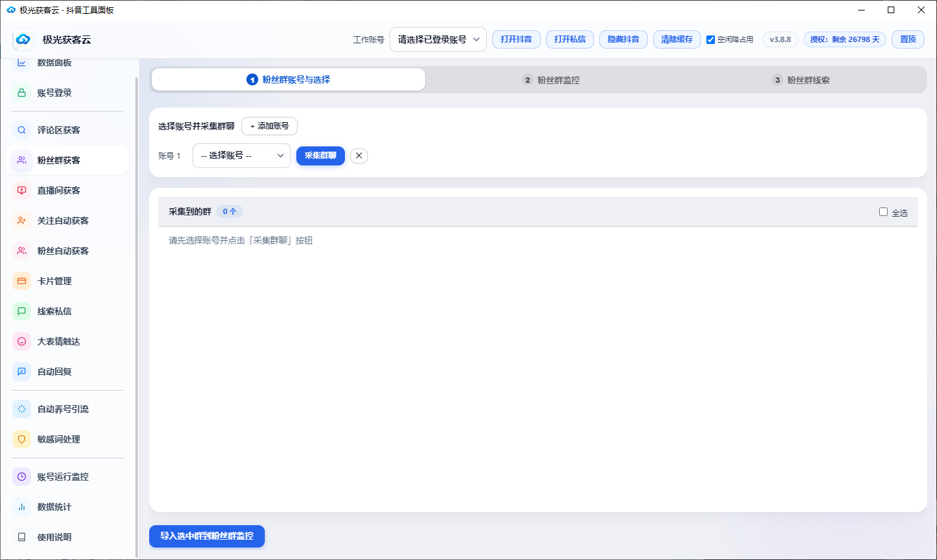Click the 清除缓存 button
Screen dimensions: 937x560
(x=677, y=39)
